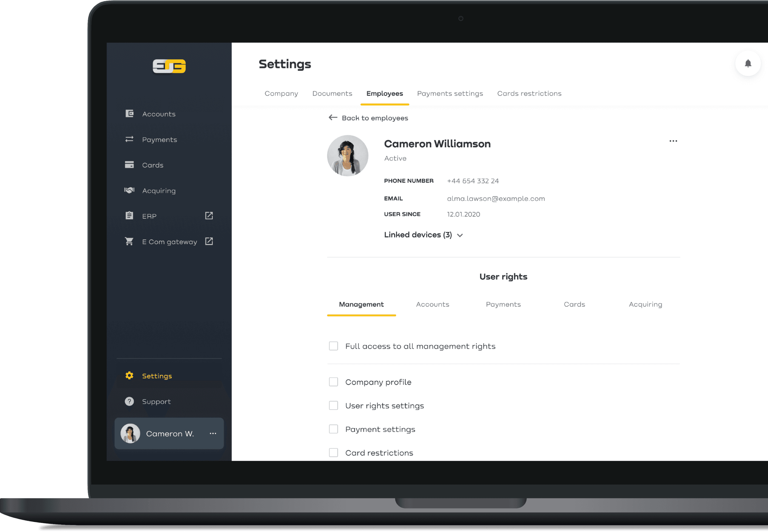This screenshot has height=532, width=768.
Task: Switch to the Payments user rights tab
Action: pos(503,304)
